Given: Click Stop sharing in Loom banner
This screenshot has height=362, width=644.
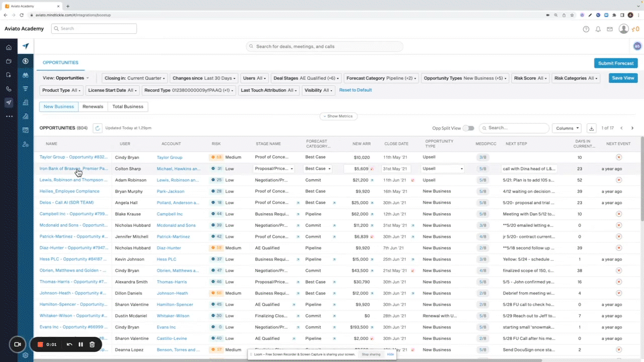Looking at the screenshot, I should [371, 354].
